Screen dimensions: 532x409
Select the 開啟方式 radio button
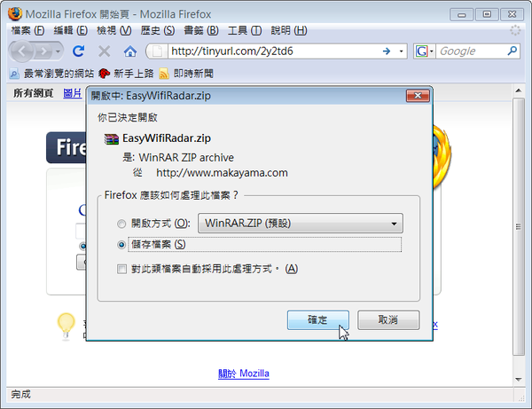(121, 224)
